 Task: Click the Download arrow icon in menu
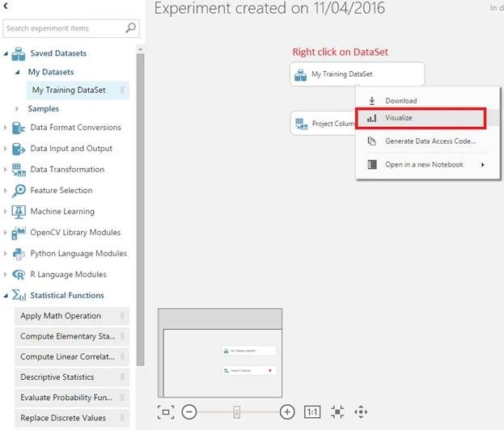point(372,101)
